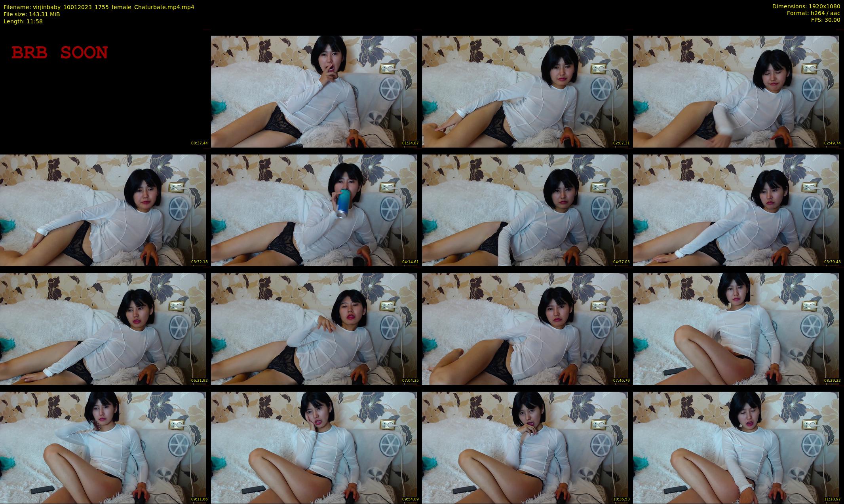Select the thumbnail stamped 02:07.31
This screenshot has width=844, height=504.
525,91
